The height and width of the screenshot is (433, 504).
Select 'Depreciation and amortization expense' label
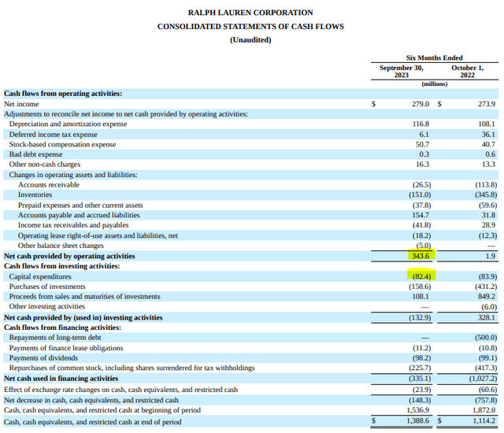[69, 124]
